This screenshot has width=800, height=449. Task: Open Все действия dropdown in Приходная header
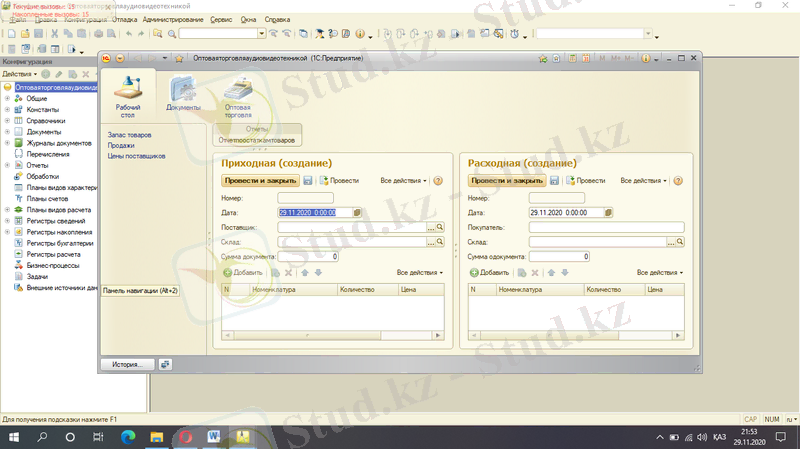[404, 181]
